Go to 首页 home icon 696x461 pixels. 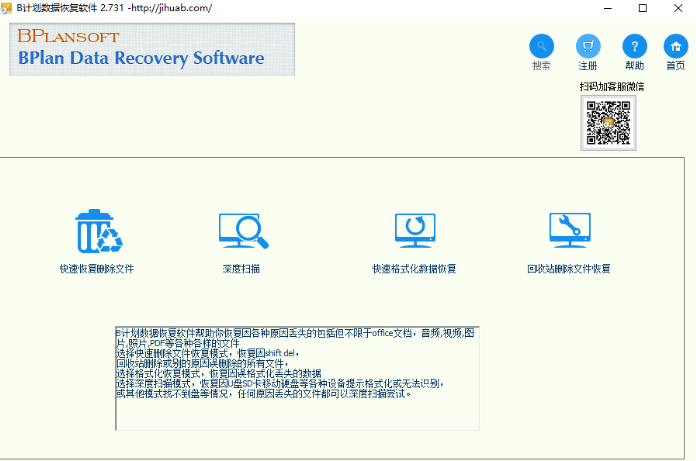[x=676, y=46]
